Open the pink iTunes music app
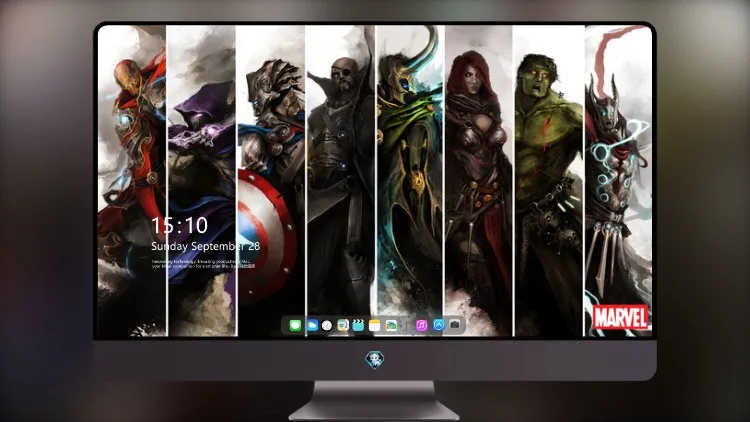Viewport: 750px width, 422px height. (x=421, y=325)
